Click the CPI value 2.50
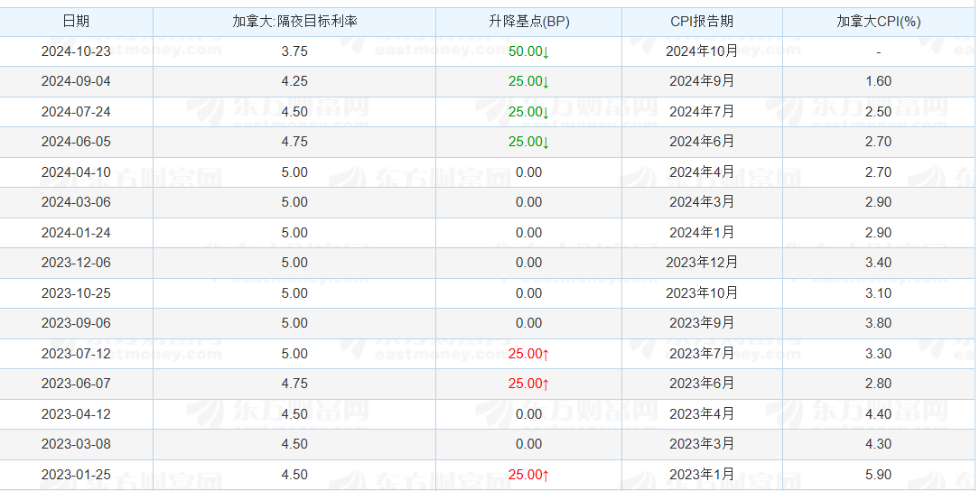 pos(878,113)
